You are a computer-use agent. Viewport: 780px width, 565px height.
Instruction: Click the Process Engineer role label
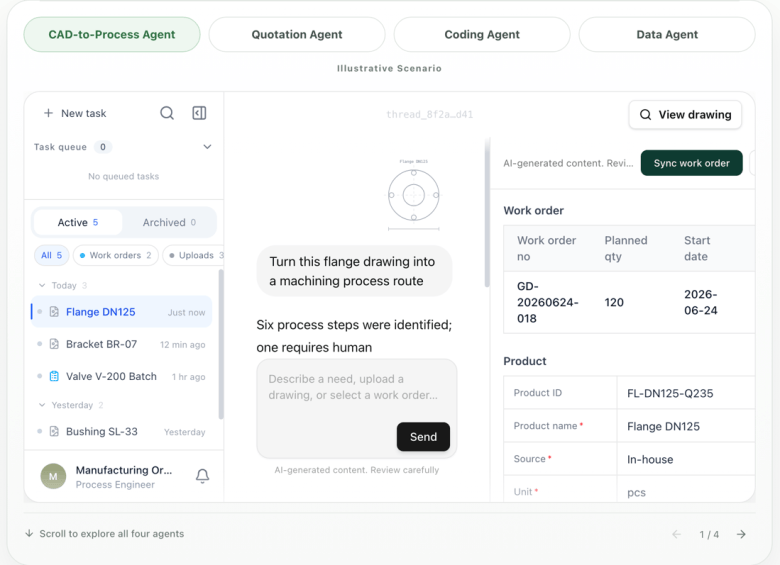point(115,484)
